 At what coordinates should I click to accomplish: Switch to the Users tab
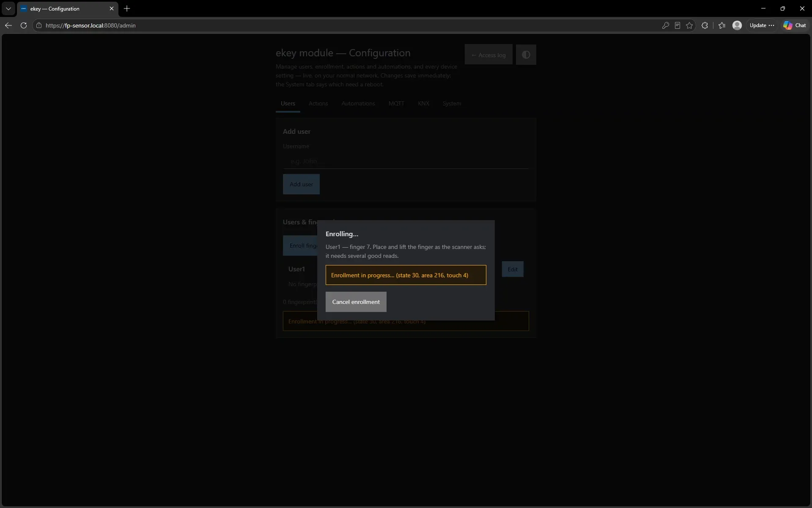click(288, 103)
